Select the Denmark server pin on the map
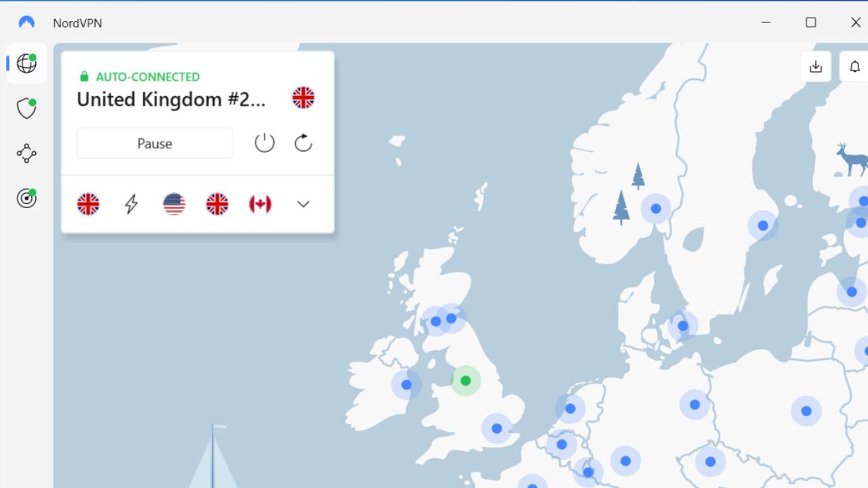Viewport: 868px width, 488px height. coord(683,326)
